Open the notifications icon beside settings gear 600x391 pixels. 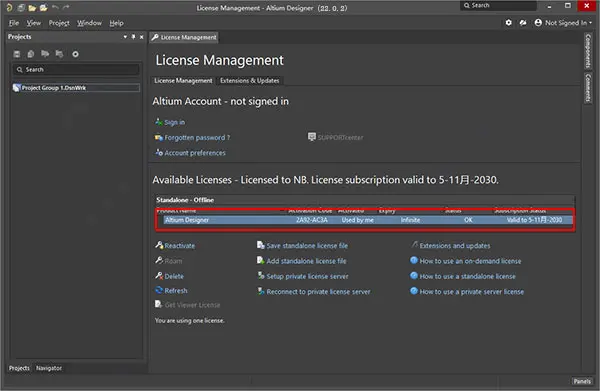click(x=523, y=23)
